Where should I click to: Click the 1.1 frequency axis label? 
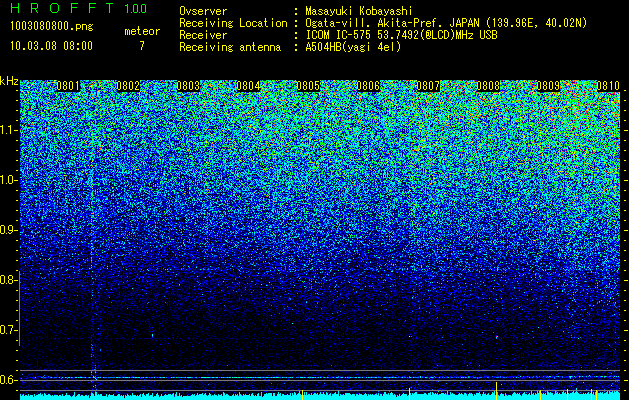tap(8, 130)
